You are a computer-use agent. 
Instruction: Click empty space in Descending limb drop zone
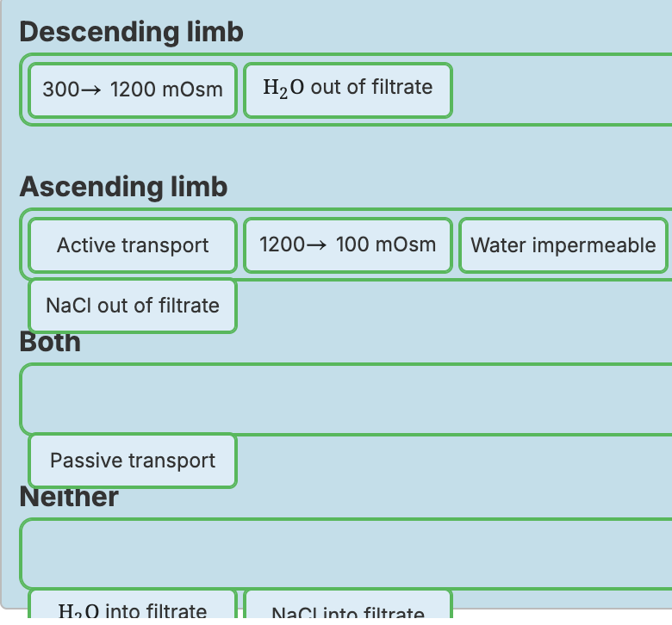pyautogui.click(x=560, y=90)
